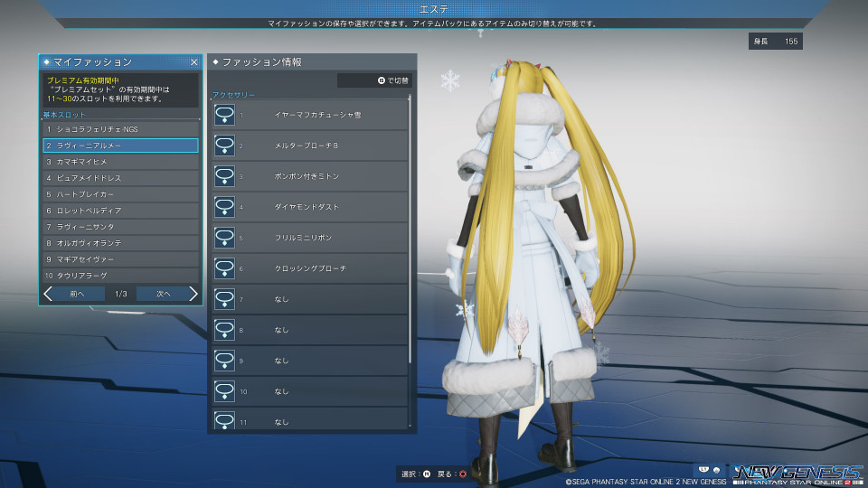Select slot 5 ハートブレイカー
This screenshot has height=488, width=868.
pos(120,194)
